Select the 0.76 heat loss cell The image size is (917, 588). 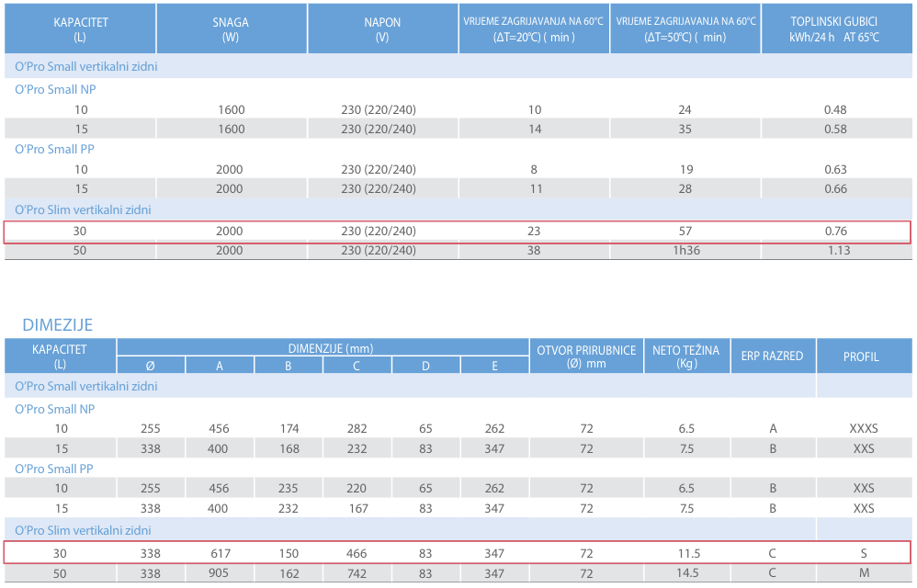point(835,232)
